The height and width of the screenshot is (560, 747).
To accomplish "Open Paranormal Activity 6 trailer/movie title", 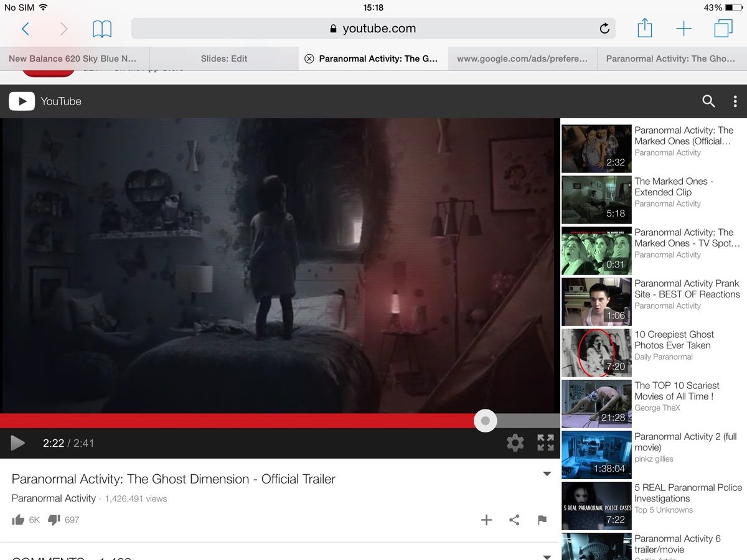I will click(677, 544).
